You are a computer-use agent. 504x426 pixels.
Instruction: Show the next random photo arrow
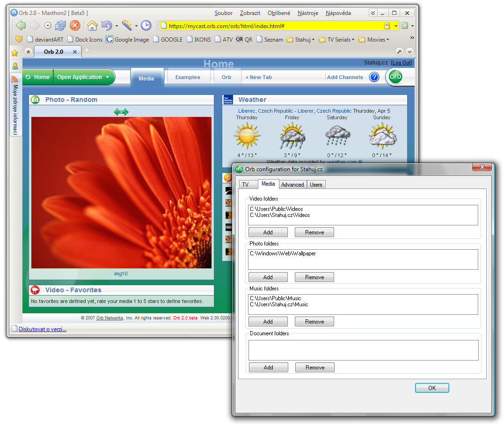coord(125,112)
